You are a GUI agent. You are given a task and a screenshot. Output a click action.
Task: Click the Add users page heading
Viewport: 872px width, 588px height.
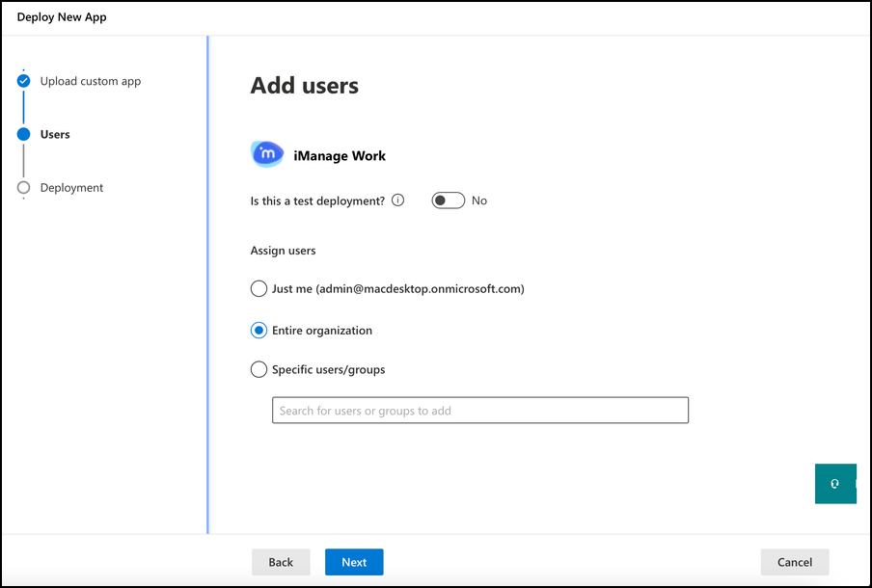[304, 86]
